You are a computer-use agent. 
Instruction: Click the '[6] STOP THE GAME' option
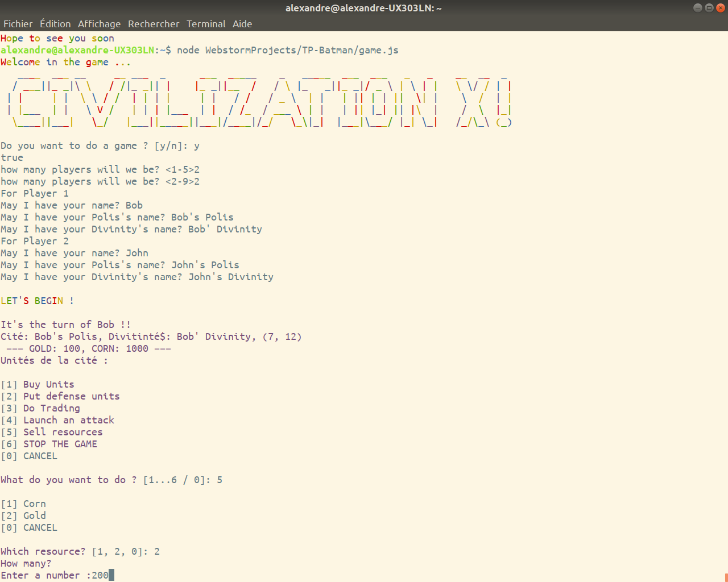coord(49,444)
